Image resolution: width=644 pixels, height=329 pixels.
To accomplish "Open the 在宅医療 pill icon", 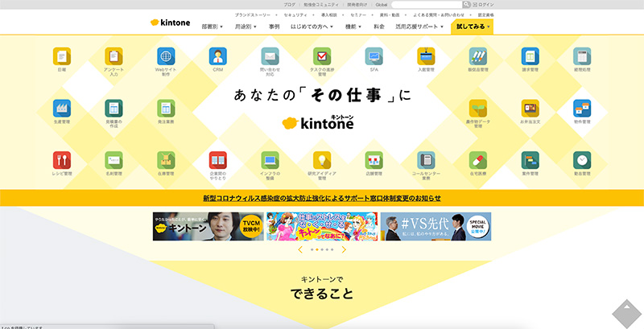I will (x=478, y=160).
